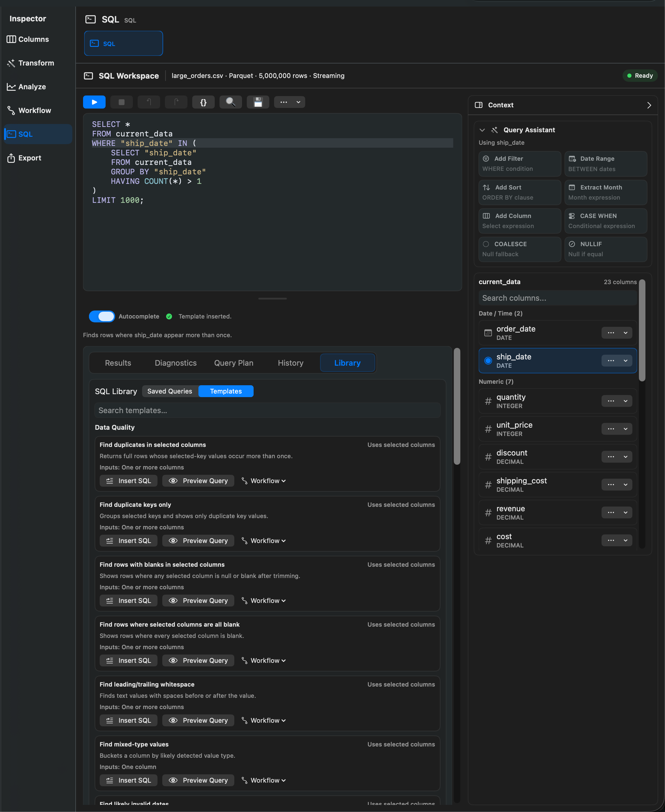Switch to Saved Queries segment

[x=170, y=391]
